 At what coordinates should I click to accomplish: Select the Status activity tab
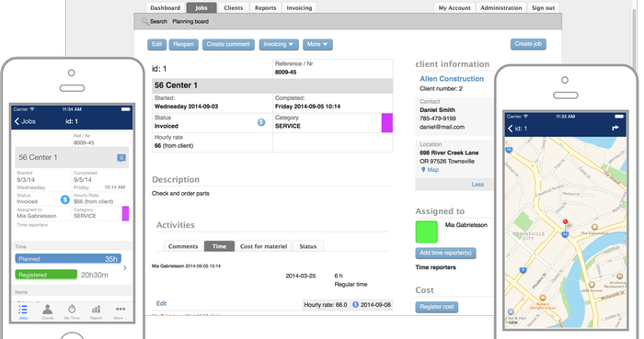click(308, 246)
